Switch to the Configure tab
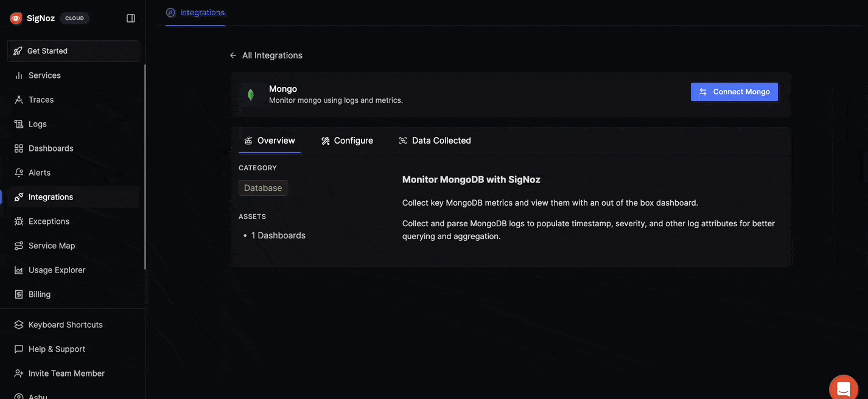This screenshot has width=868, height=399. click(347, 141)
